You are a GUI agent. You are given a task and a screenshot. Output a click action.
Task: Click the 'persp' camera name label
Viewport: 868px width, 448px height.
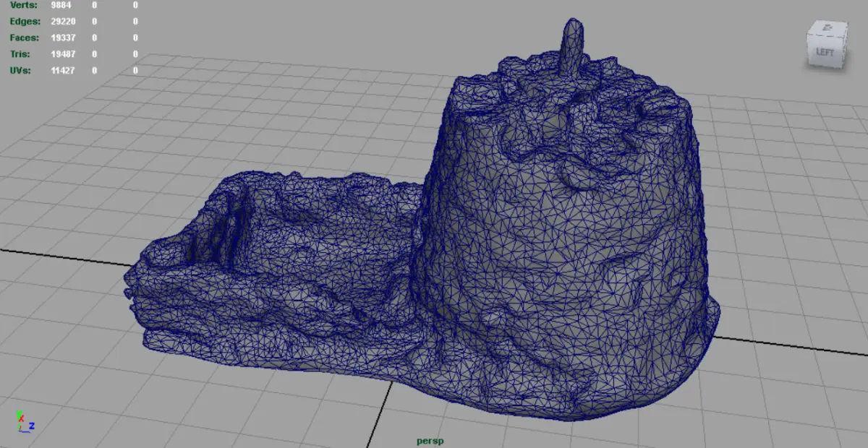(x=430, y=441)
